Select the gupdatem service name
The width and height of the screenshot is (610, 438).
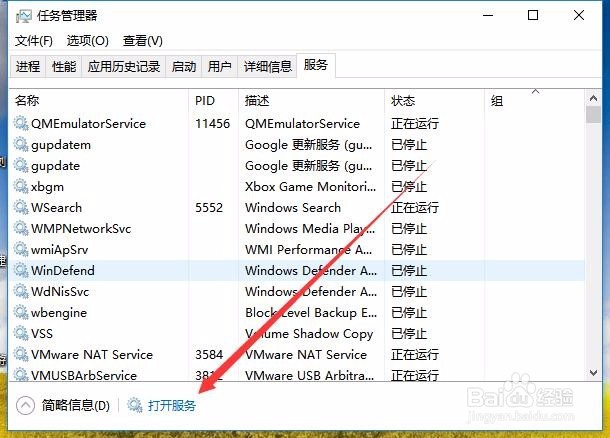61,145
